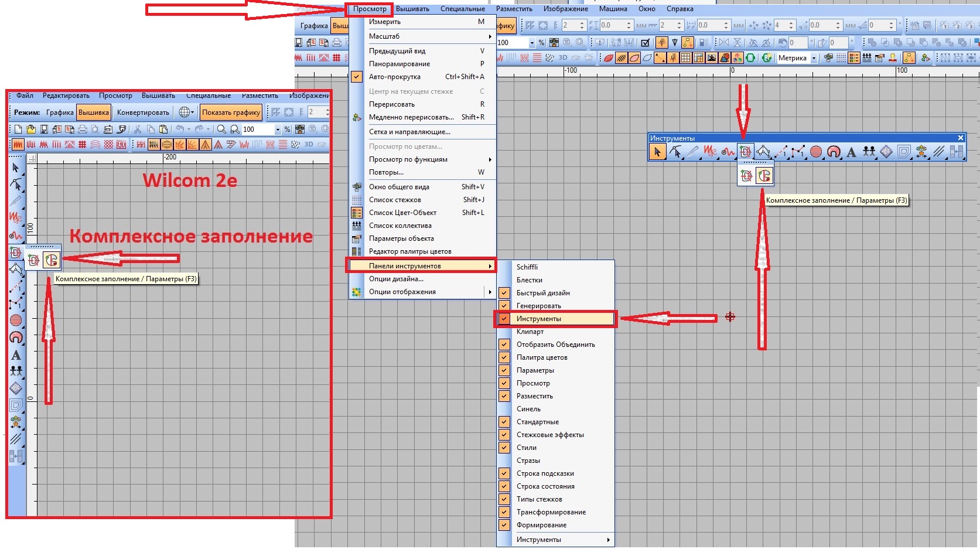This screenshot has height=549, width=980.
Task: Toggle Трансформирование toolbar checkbox
Action: (x=504, y=512)
